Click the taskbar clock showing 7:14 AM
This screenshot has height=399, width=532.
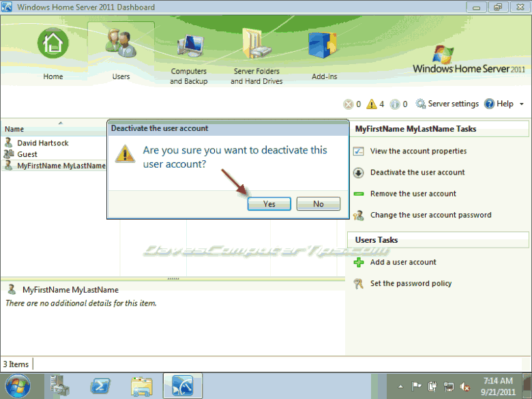click(x=498, y=387)
